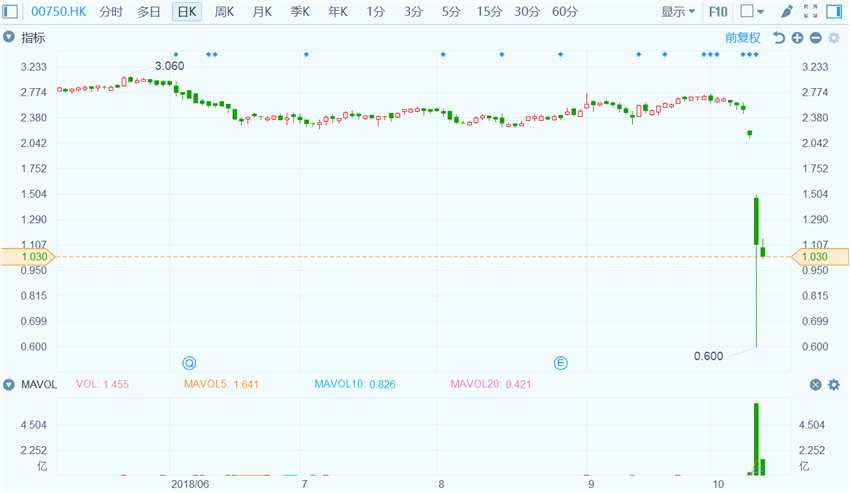The width and height of the screenshot is (850, 493).
Task: Switch to the 分时 intraday view
Action: (111, 11)
